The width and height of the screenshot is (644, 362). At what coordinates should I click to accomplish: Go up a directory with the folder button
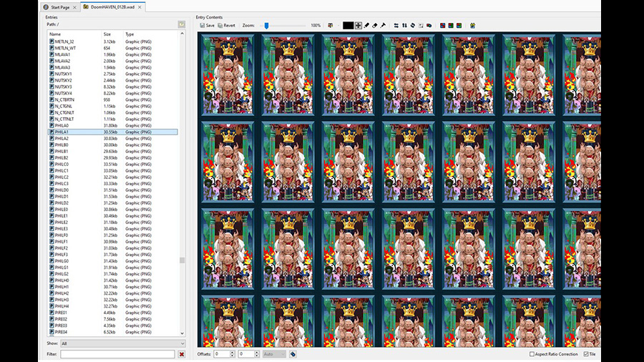click(182, 24)
